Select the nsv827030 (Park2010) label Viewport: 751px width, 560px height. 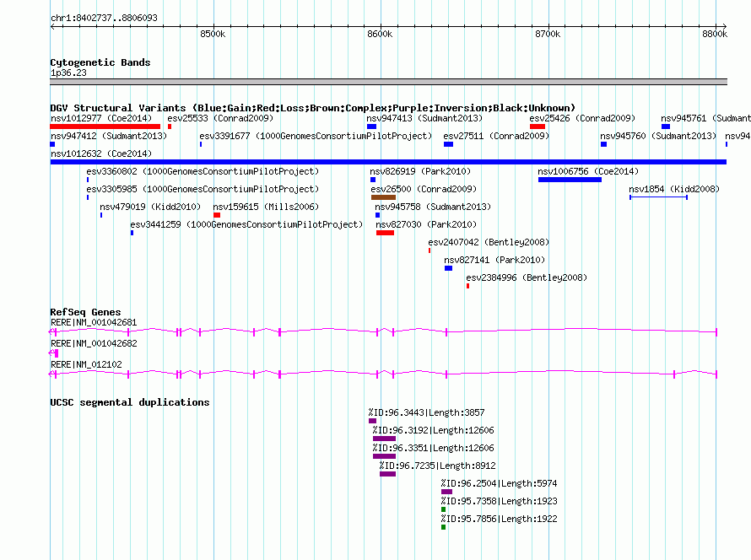click(426, 224)
